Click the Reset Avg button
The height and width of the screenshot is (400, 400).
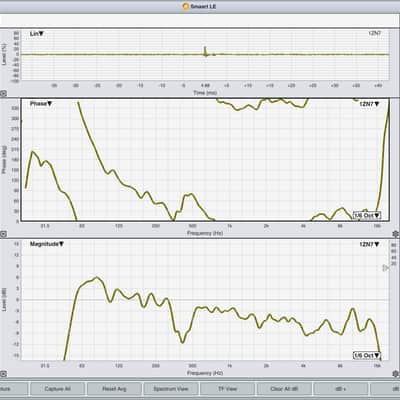coord(114,389)
